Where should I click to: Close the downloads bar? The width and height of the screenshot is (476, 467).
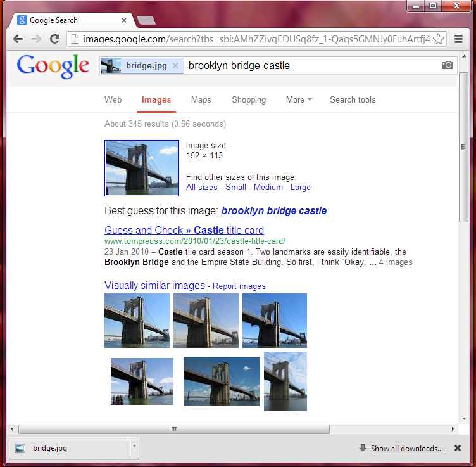point(458,448)
